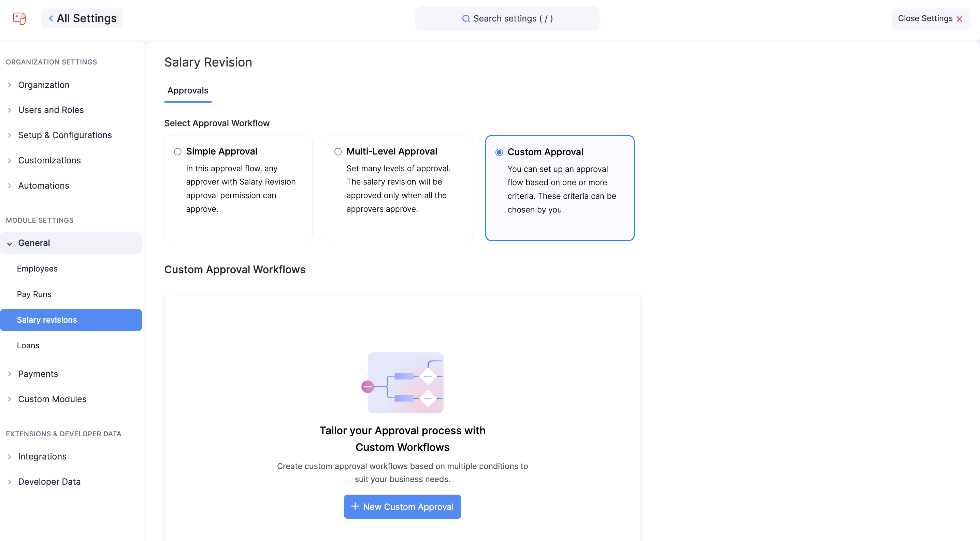Click the search magnifier icon
Screen dimensions: 980x541
click(x=466, y=19)
